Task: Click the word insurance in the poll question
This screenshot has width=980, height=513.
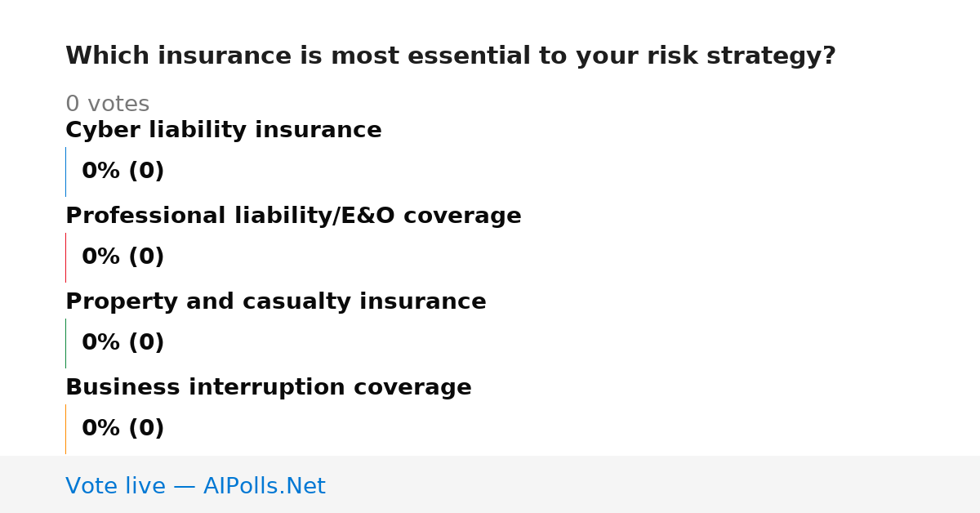Action: tap(225, 56)
